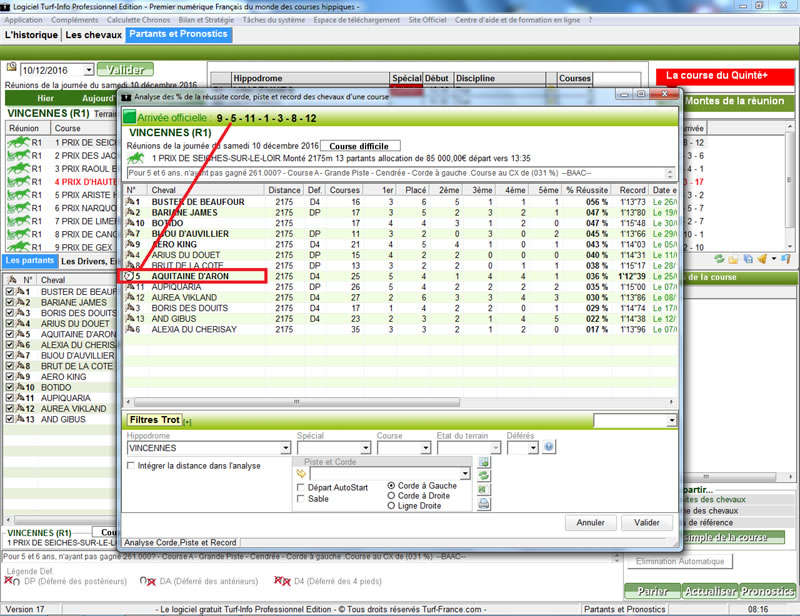Click the calendar icon beside the date field
The width and height of the screenshot is (800, 616).
point(12,69)
